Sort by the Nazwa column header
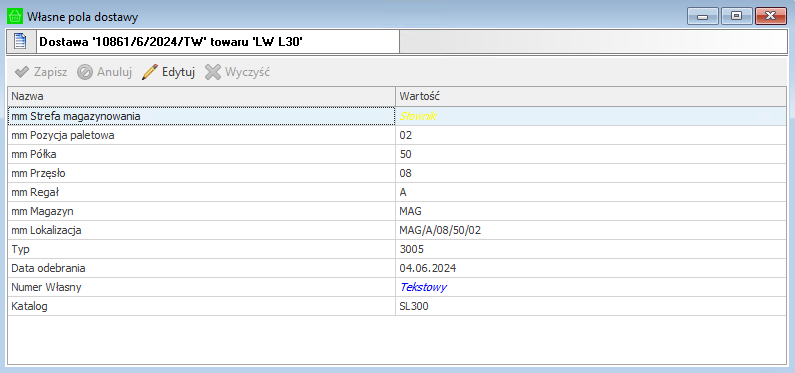This screenshot has width=795, height=373. coord(201,96)
